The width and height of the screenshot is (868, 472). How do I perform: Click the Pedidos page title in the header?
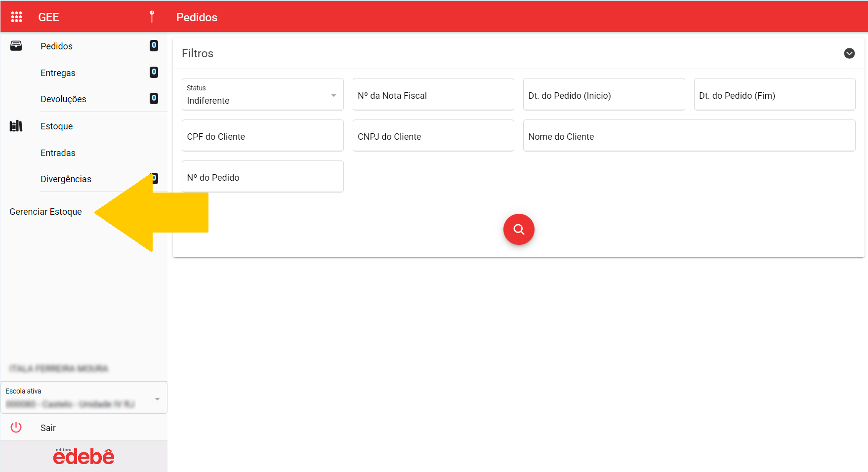[197, 17]
